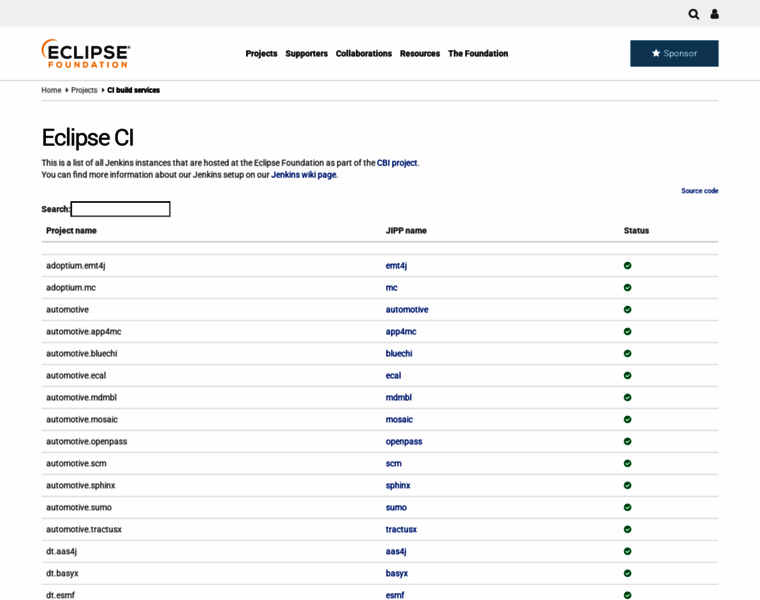Click the status icon for automotive.openpass
The image size is (760, 600).
coord(627,441)
